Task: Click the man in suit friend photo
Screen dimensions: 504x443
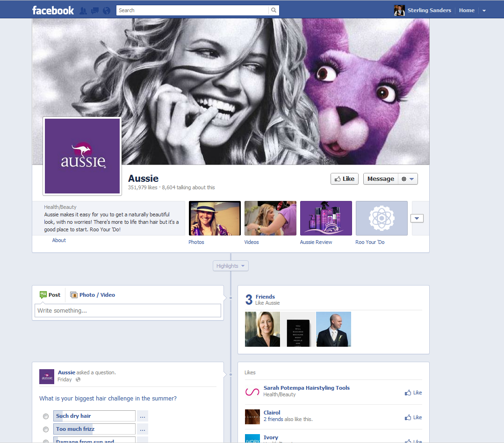Action: point(334,329)
